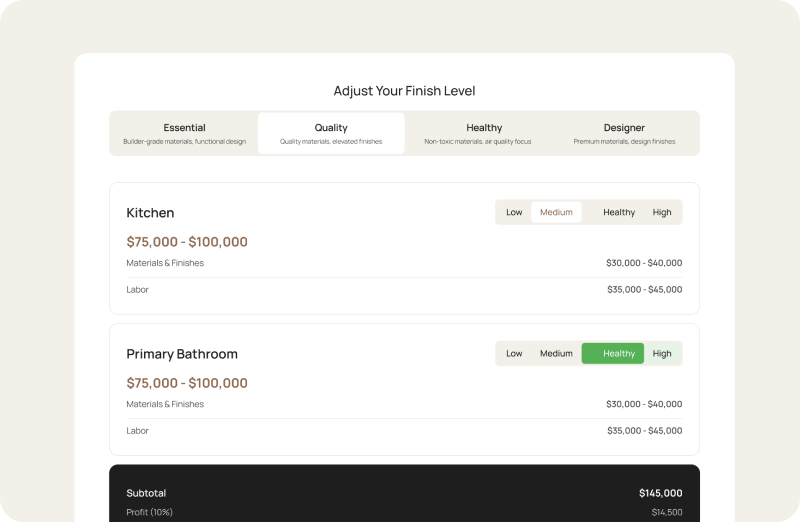Click the Subtotal label
This screenshot has height=522, width=800.
pos(146,493)
